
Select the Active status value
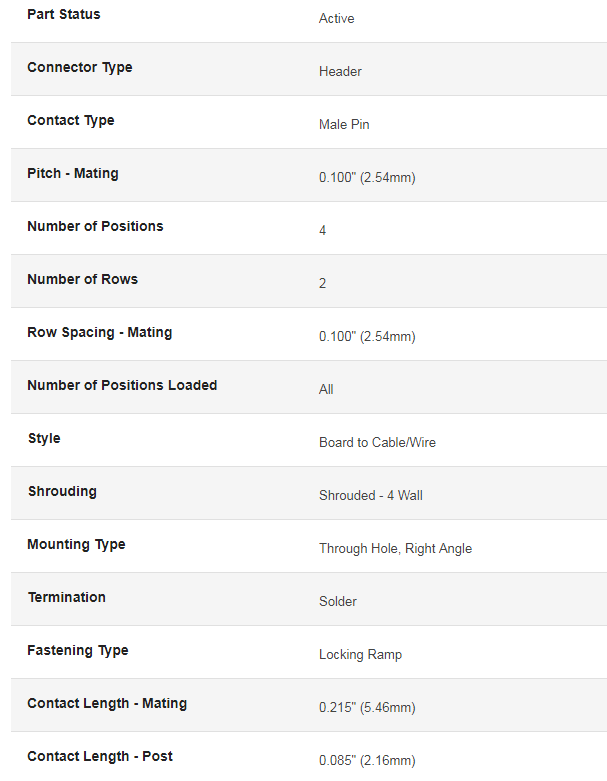click(x=337, y=18)
